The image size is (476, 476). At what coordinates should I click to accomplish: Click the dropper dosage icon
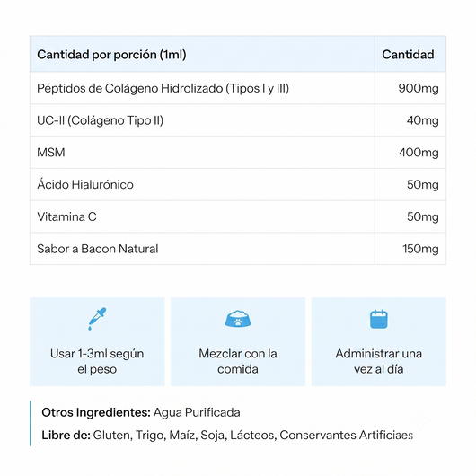[97, 319]
